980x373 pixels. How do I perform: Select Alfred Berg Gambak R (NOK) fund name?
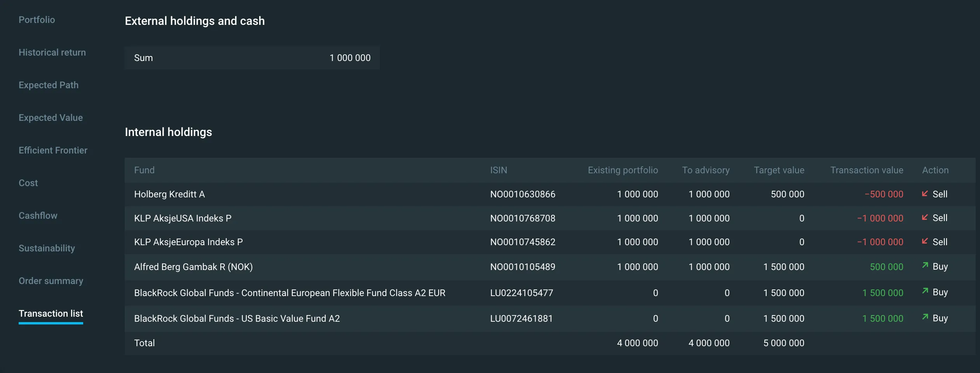pos(194,267)
